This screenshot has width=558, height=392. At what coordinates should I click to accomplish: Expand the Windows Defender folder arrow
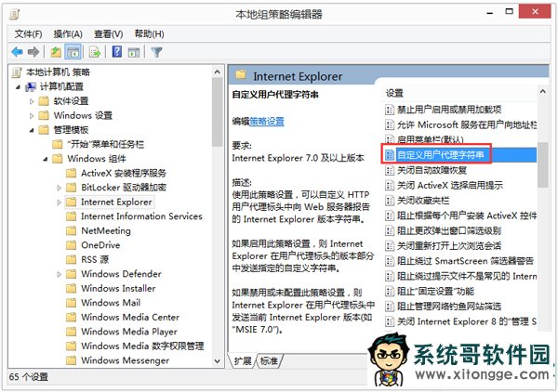point(60,274)
